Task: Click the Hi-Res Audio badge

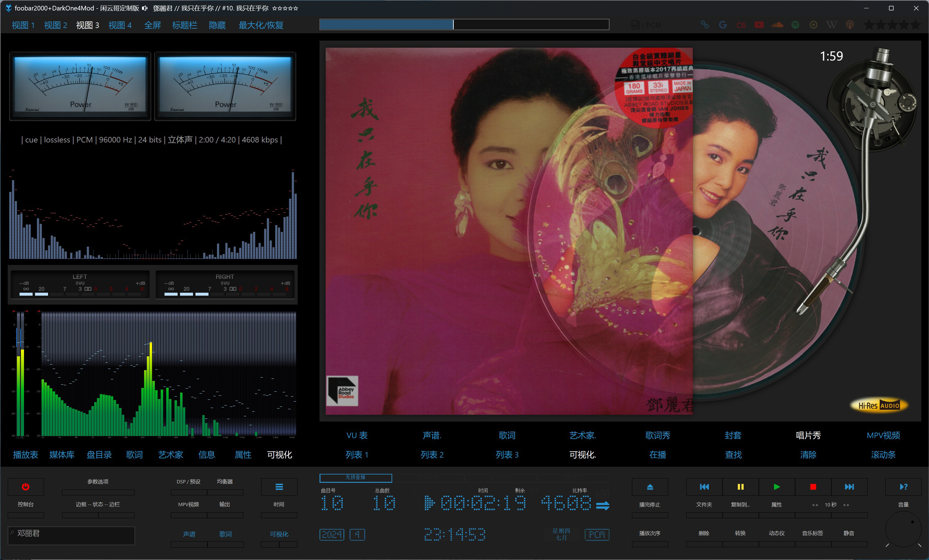Action: 879,406
